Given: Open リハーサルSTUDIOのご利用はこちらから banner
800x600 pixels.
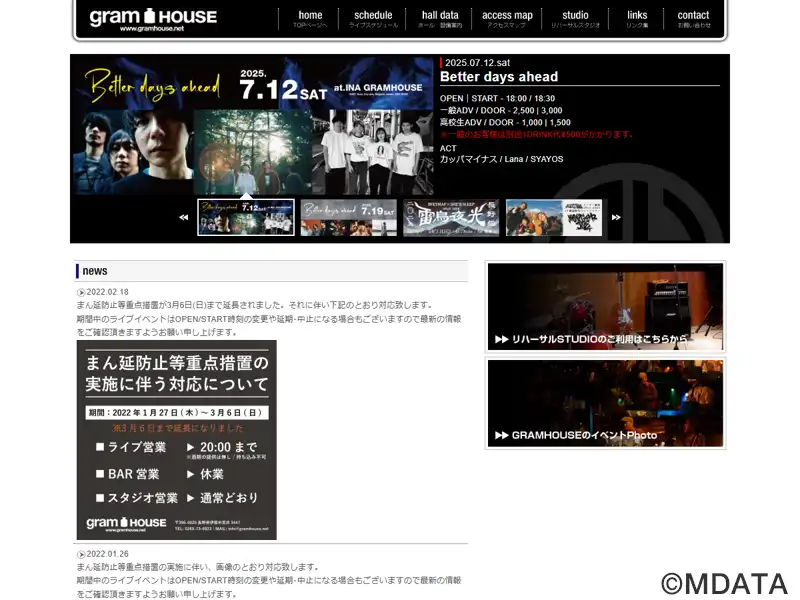Looking at the screenshot, I should pyautogui.click(x=605, y=307).
